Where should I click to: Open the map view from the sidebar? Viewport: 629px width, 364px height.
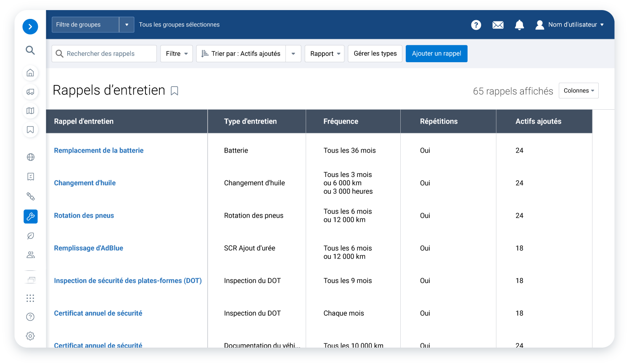coord(30,111)
